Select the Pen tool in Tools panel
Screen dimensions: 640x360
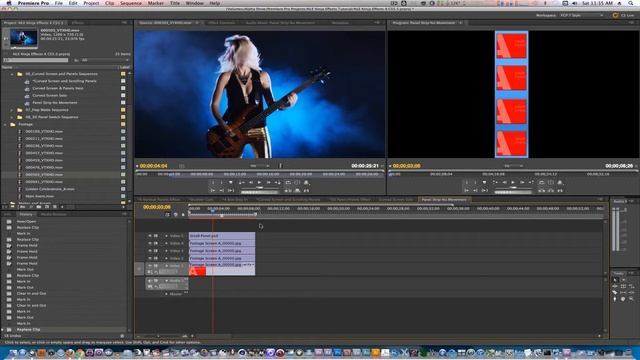pyautogui.click(x=615, y=299)
